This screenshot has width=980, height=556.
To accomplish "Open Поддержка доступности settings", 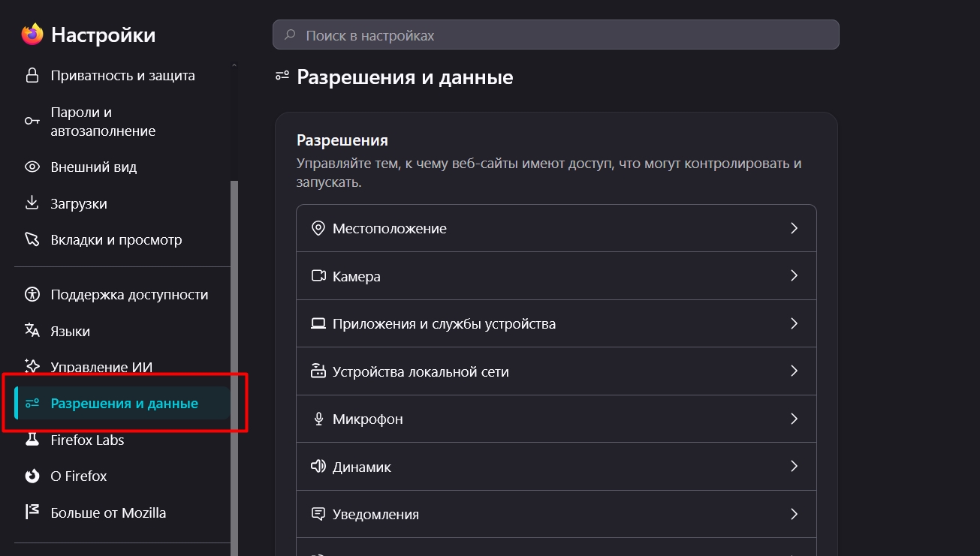I will [x=122, y=295].
